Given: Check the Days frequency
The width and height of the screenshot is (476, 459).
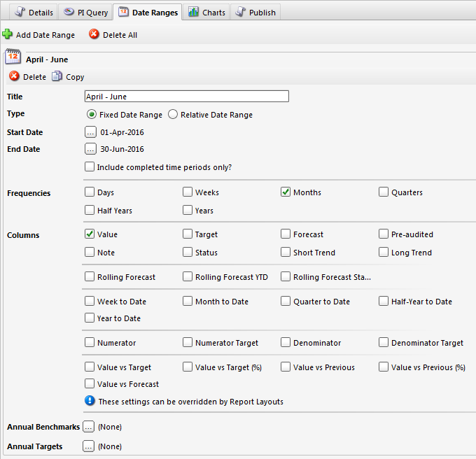Looking at the screenshot, I should click(90, 192).
